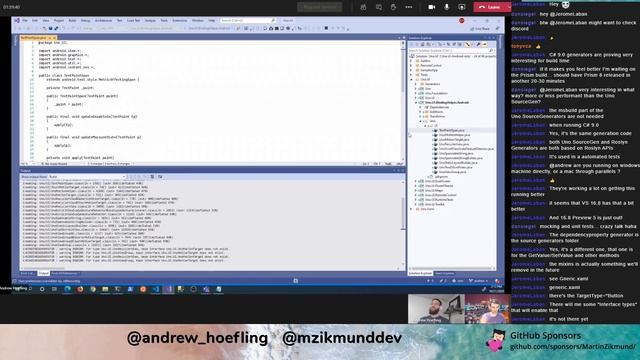Click the Visual Studio search box
The image size is (640, 360).
click(248, 20)
